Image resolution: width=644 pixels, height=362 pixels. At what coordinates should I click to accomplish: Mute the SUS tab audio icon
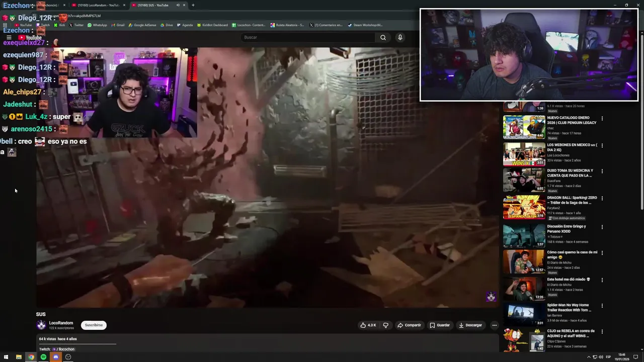(178, 5)
